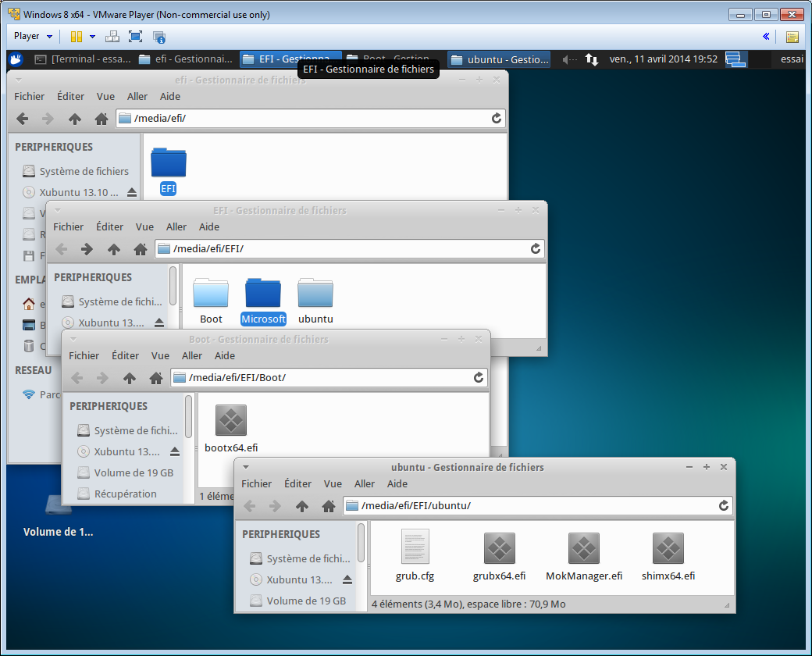Toggle VMware Unity mode
The image size is (812, 656).
pyautogui.click(x=159, y=37)
